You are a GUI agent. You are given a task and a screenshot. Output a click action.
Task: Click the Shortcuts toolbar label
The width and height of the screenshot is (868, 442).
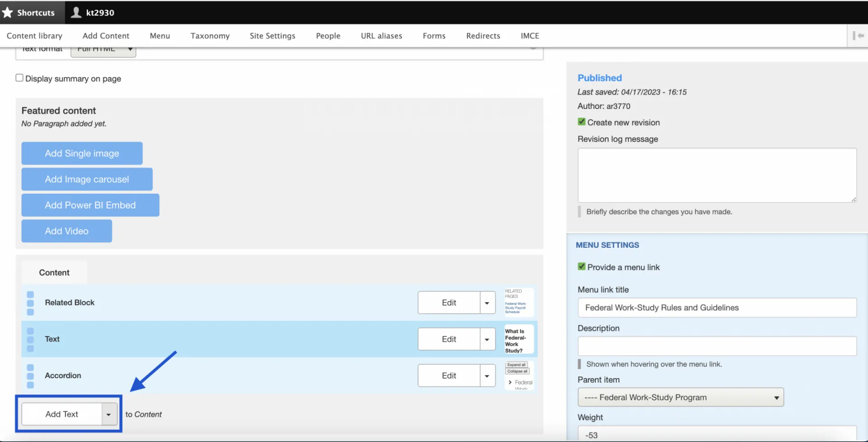[36, 13]
